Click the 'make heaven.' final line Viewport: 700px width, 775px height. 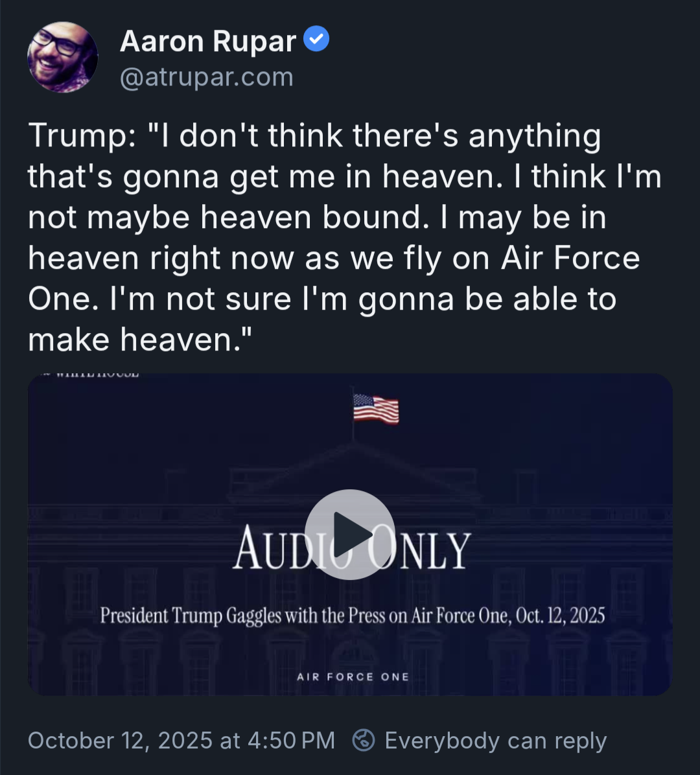point(139,340)
